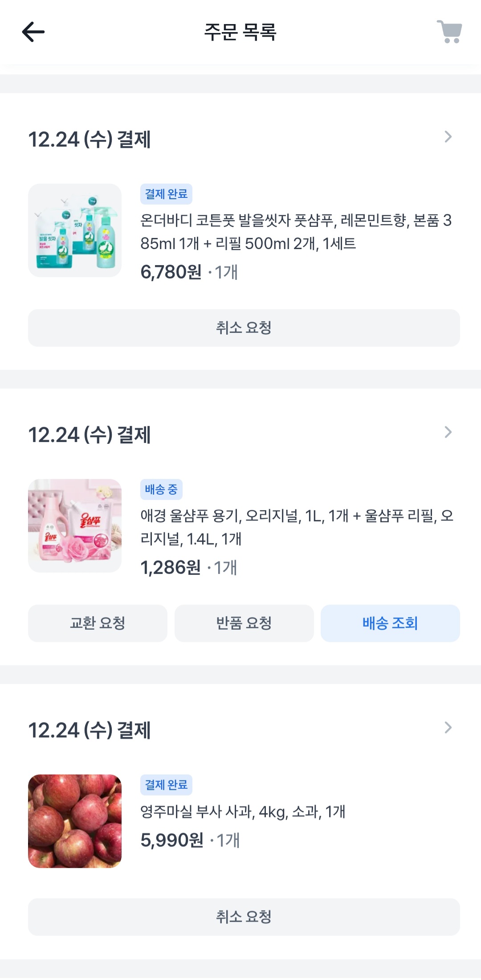Tap the 배송 조회 button
Viewport: 481px width, 980px height.
tap(390, 623)
